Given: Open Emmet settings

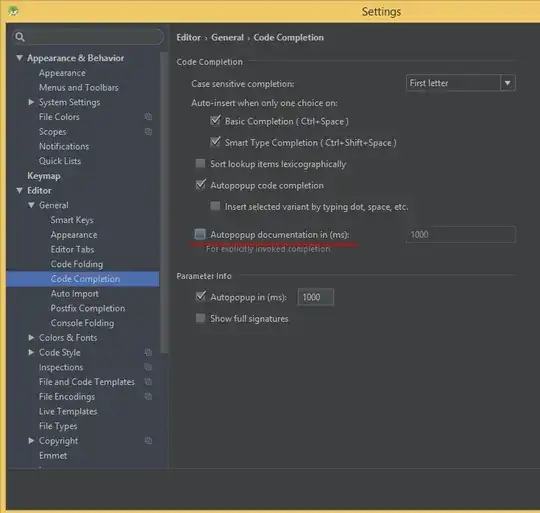Looking at the screenshot, I should click(53, 456).
